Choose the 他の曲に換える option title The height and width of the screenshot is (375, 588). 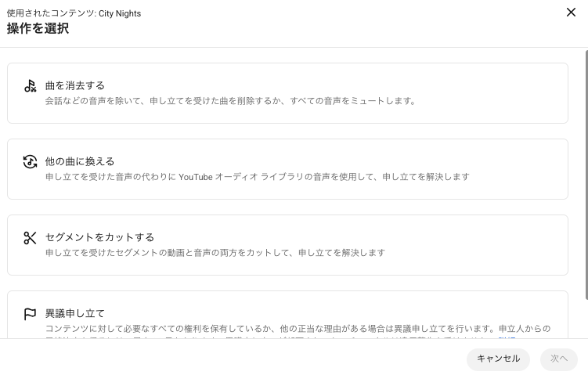80,161
